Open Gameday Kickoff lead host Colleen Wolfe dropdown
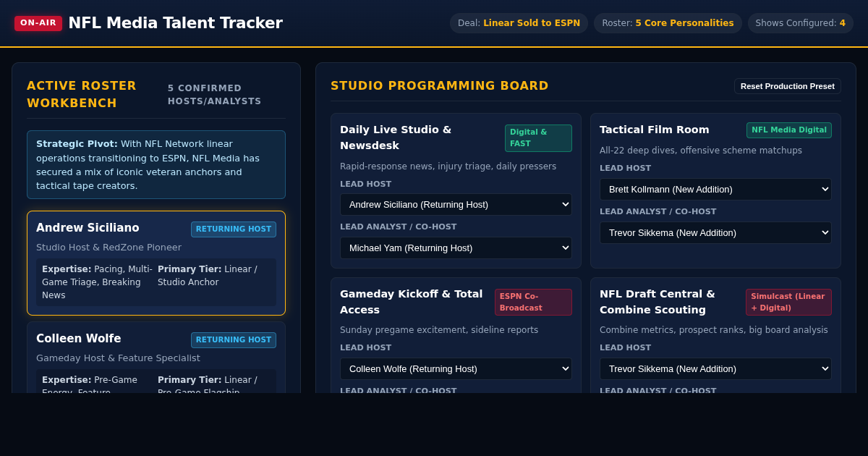Viewport: 868px width, 456px height. 456,368
